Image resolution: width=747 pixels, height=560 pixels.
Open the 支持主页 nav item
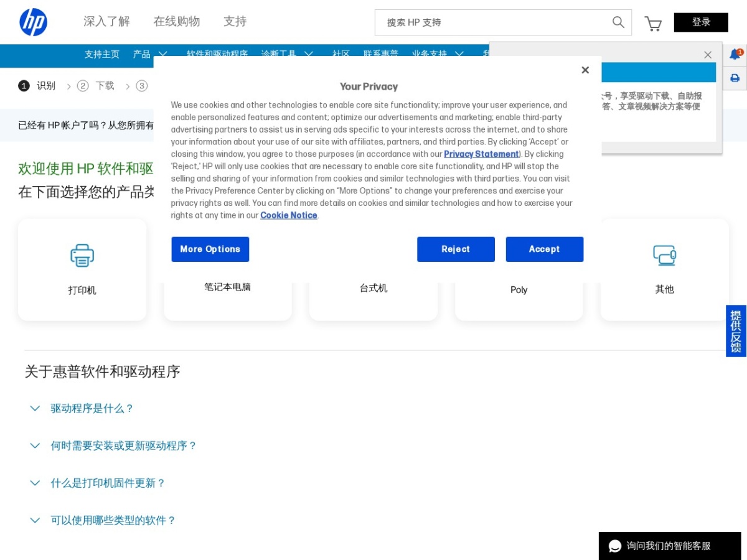coord(102,54)
